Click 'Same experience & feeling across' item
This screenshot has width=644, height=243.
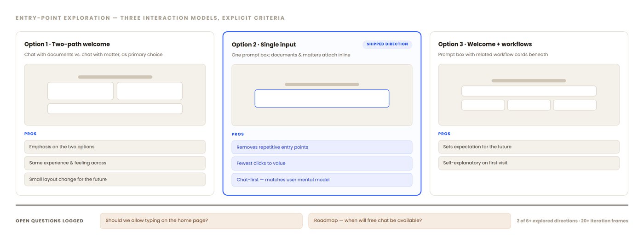click(115, 163)
